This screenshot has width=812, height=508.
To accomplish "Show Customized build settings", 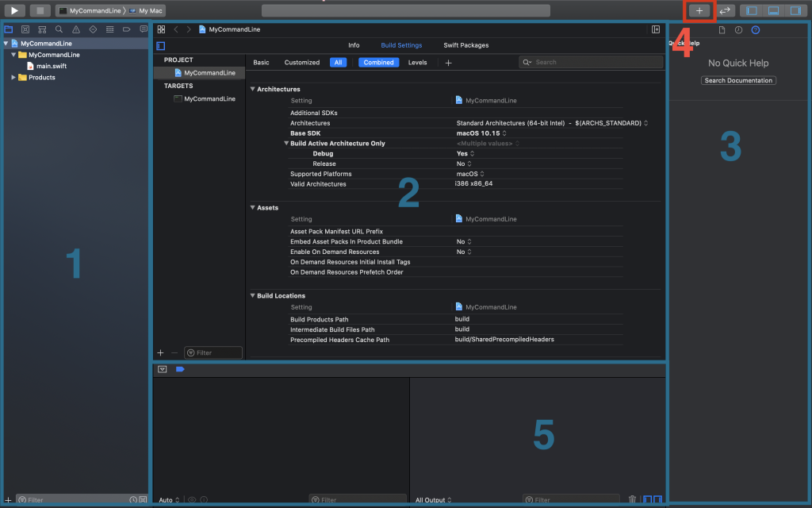I will [302, 62].
